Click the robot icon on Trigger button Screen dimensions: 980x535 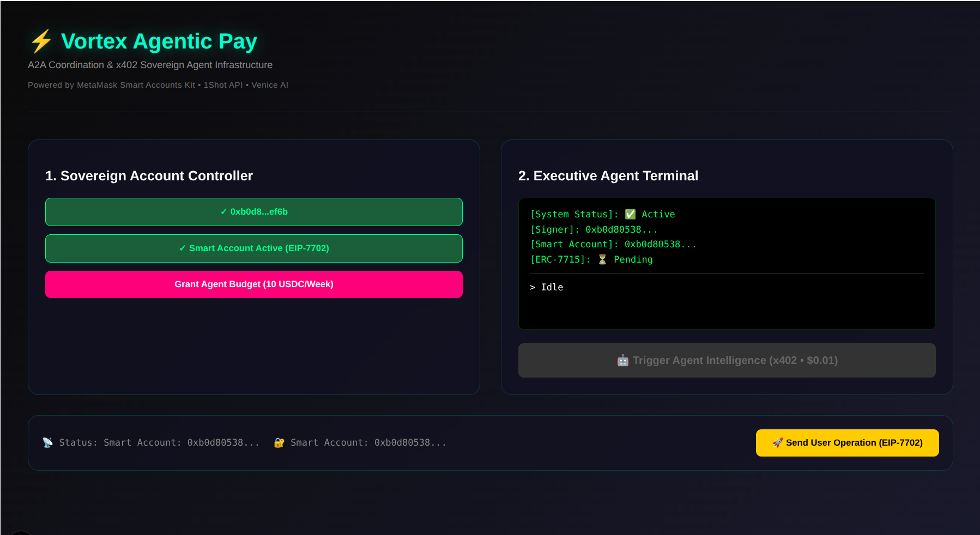[622, 361]
